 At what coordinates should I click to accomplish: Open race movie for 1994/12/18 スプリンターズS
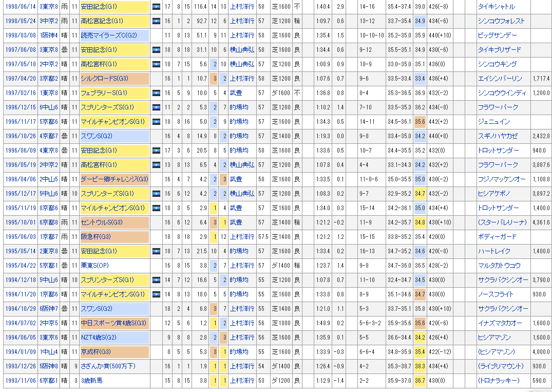(157, 280)
